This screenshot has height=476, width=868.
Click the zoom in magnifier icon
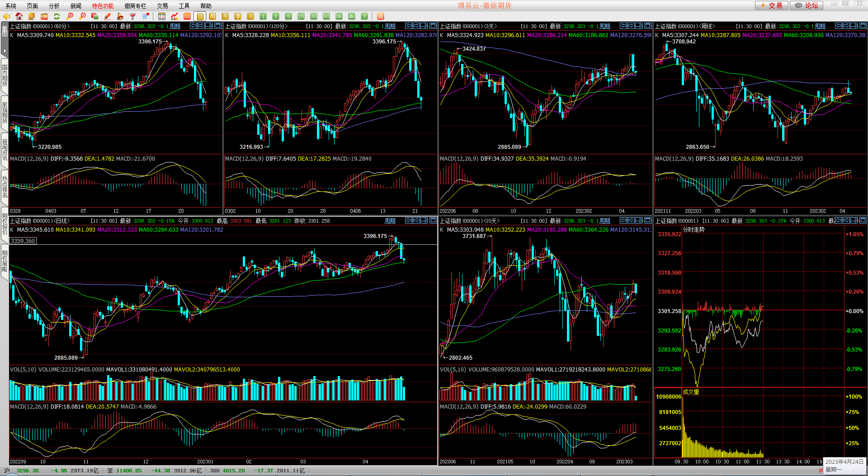point(70,16)
